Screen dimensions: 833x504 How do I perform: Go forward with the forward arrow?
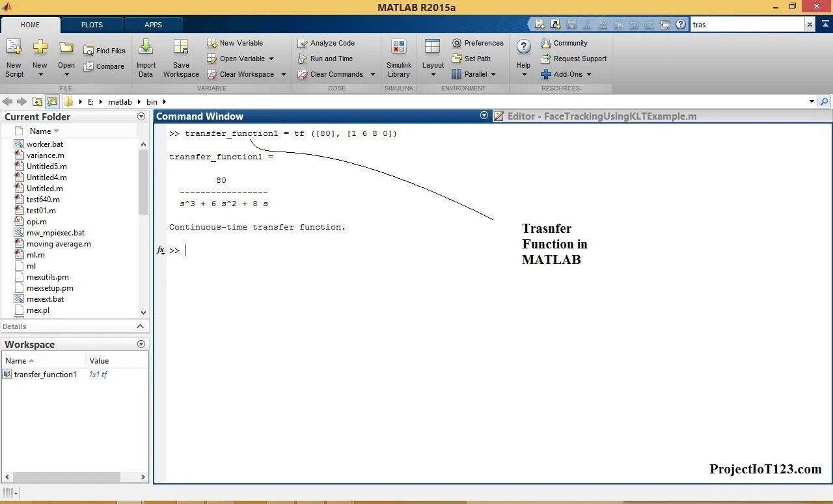coord(22,101)
